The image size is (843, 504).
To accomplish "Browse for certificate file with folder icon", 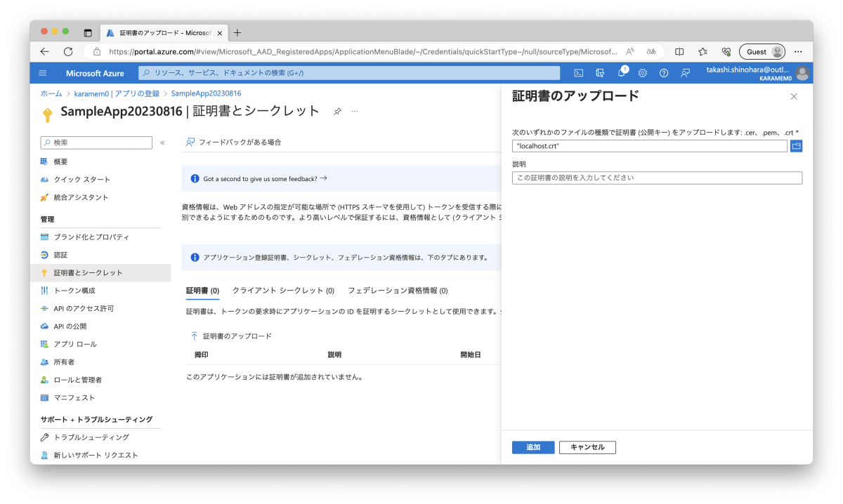I will tap(796, 146).
